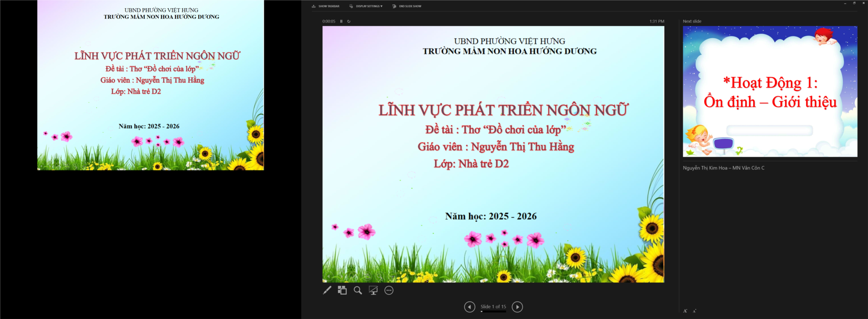Viewport: 868px width, 319px height.
Task: Select the zoom into slide magnifier
Action: tap(358, 290)
